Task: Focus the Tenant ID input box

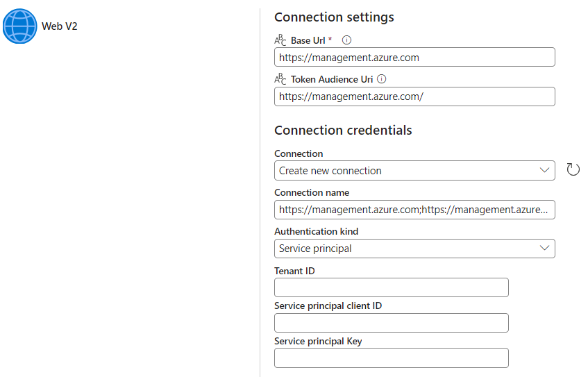Action: click(392, 287)
